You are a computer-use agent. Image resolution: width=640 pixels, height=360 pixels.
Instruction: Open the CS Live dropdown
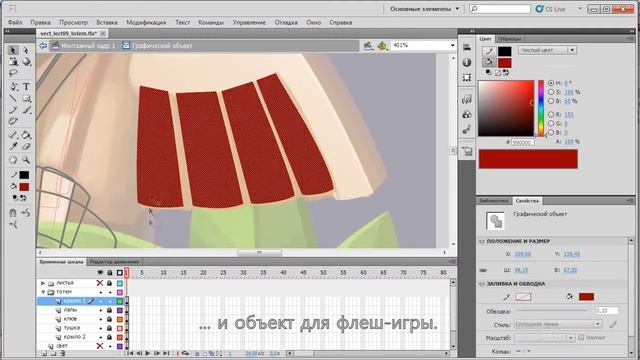coord(580,9)
